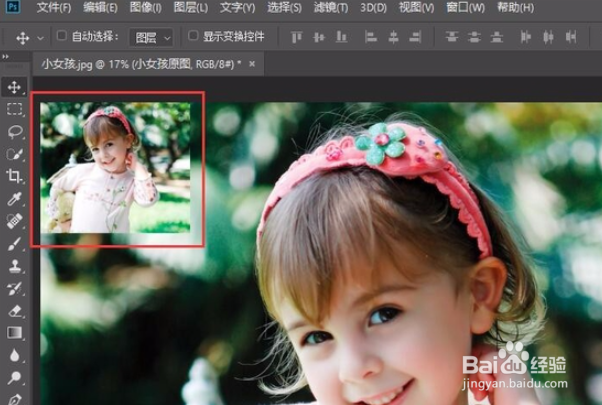Enable the 显示变换控件 checkbox
The height and width of the screenshot is (405, 602).
coord(193,36)
